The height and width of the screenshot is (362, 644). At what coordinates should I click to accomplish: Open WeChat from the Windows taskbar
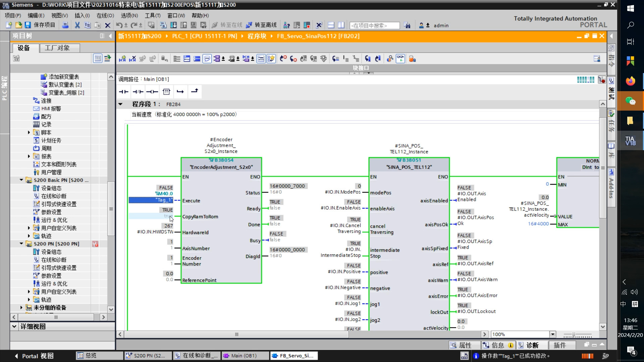(x=630, y=101)
